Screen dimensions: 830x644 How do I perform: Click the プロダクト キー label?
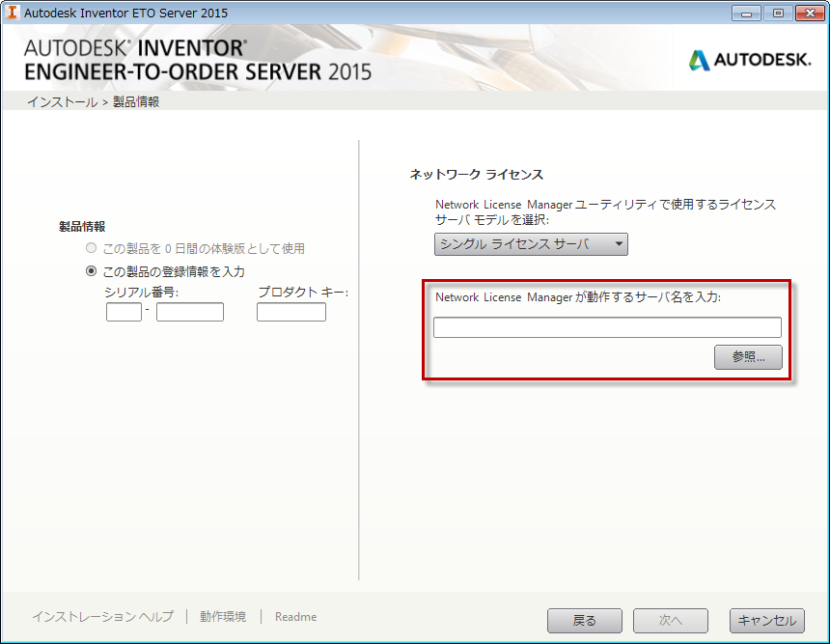coord(303,292)
